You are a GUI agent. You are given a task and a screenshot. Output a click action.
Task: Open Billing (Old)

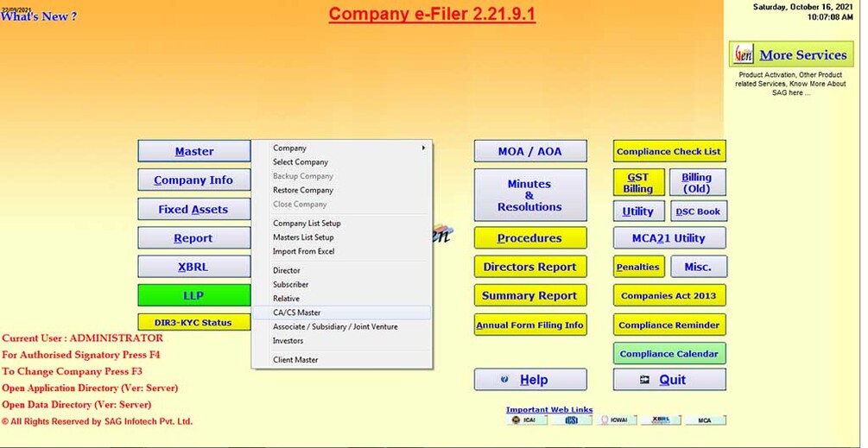click(698, 182)
